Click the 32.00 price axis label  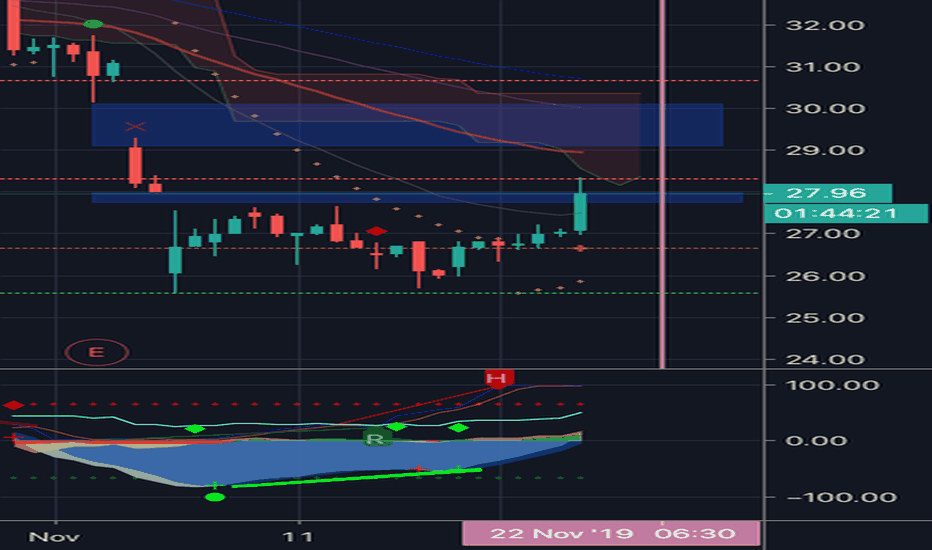pyautogui.click(x=825, y=25)
